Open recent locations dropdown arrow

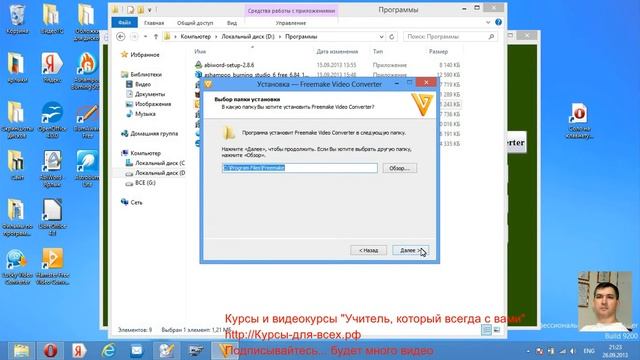(x=145, y=36)
